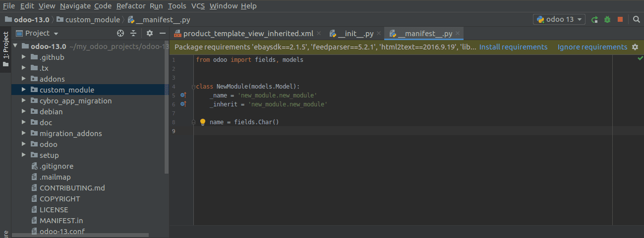Open the requirements banner gear icon
Viewport: 644px width, 238px height.
(635, 47)
